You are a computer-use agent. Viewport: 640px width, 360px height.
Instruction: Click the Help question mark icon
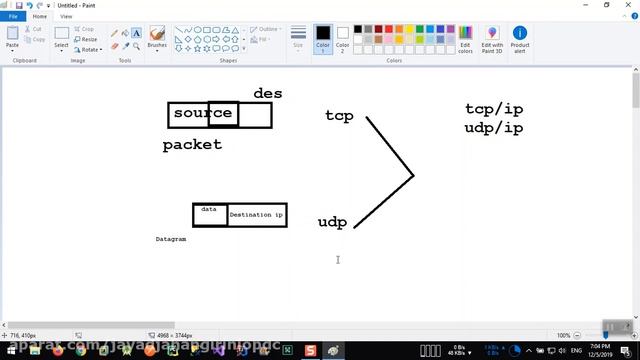(635, 16)
